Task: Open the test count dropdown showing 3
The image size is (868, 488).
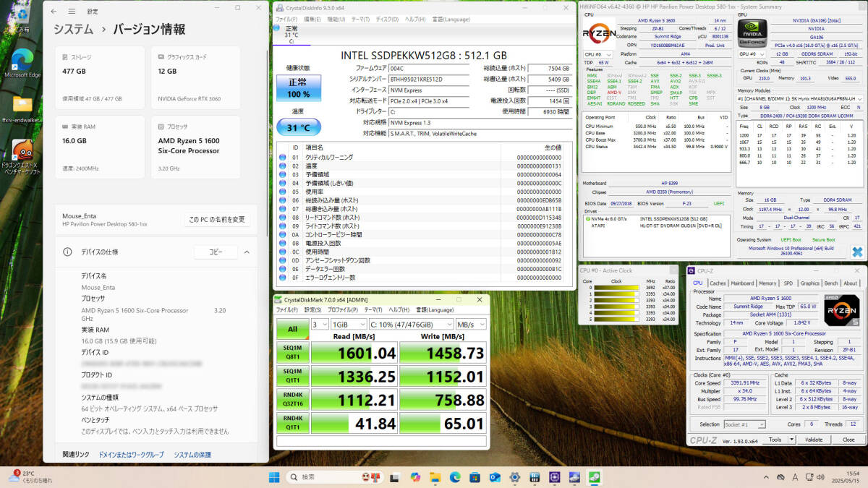Action: pos(320,325)
